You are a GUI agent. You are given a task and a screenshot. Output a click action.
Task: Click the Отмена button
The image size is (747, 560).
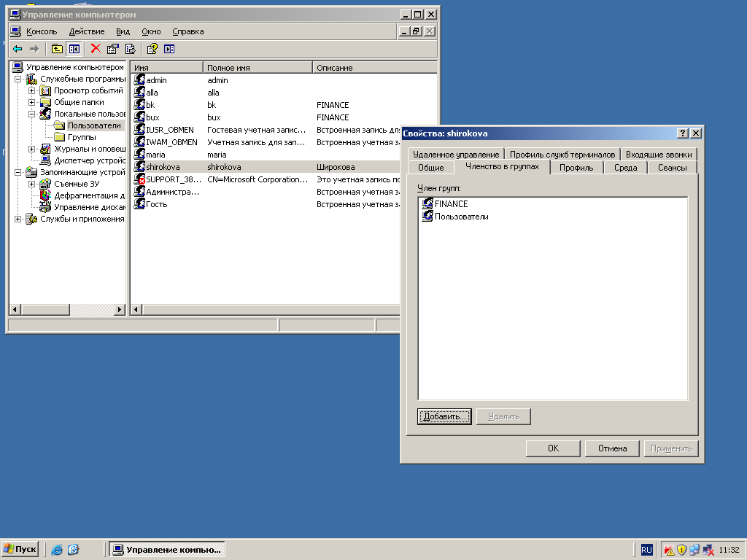612,448
